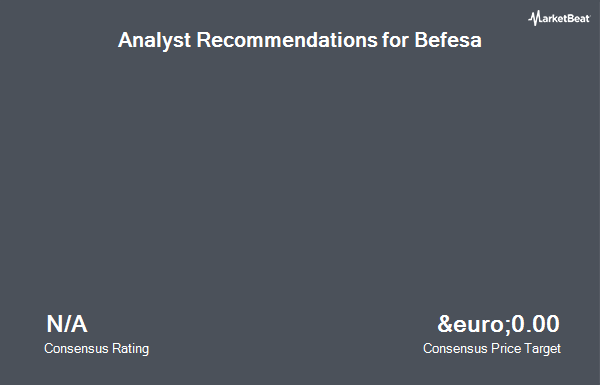Select the Consensus Rating label

click(96, 349)
